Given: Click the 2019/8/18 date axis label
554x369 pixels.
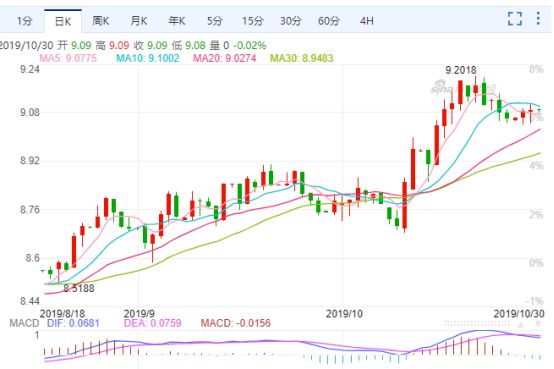Looking at the screenshot, I should [63, 314].
